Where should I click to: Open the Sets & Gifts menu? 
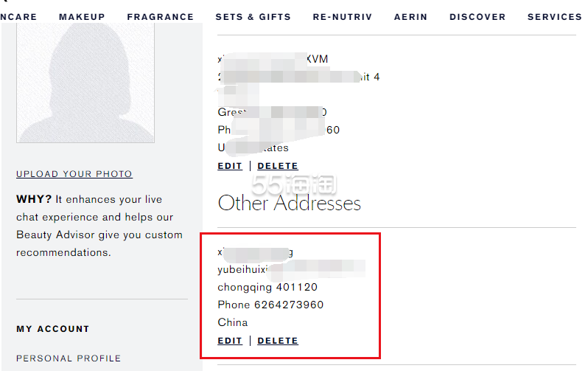[x=253, y=17]
